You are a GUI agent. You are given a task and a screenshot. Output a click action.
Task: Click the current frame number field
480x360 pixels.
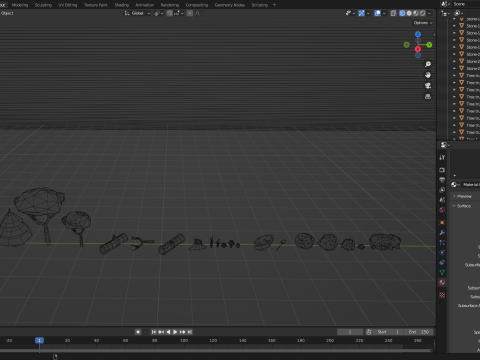tap(350, 332)
